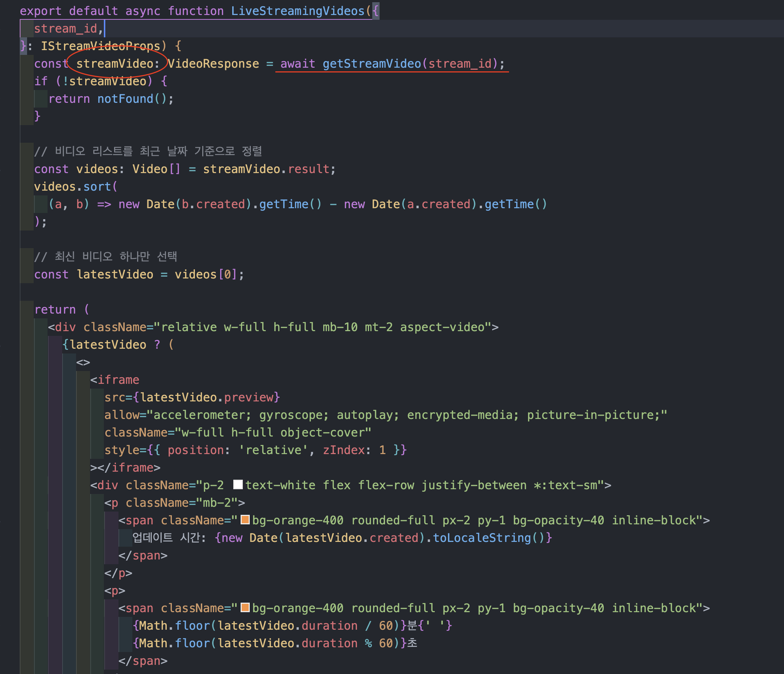Screen dimensions: 784x674
Task: Click the videos.sort method call
Action: pos(73,187)
